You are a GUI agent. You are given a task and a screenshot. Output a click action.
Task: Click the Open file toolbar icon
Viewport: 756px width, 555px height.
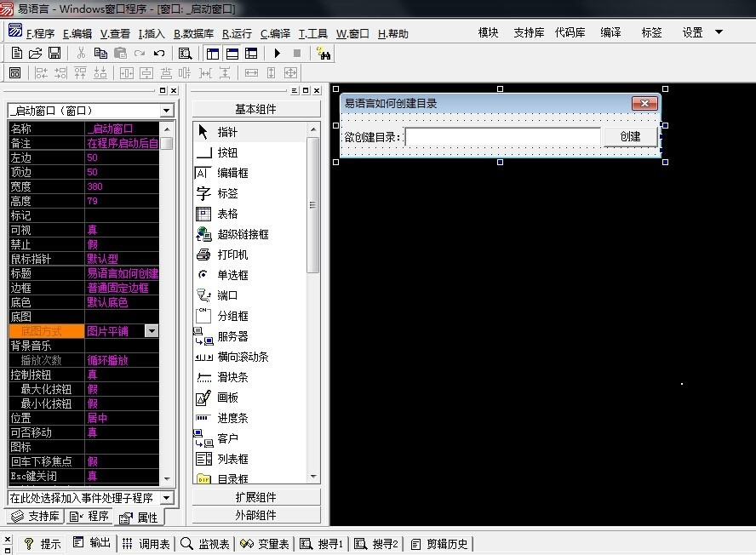tap(35, 53)
